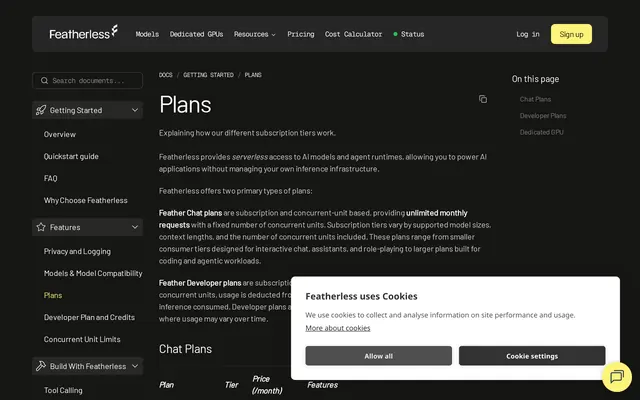
Task: Click the Price (/month) column header
Action: point(267,384)
